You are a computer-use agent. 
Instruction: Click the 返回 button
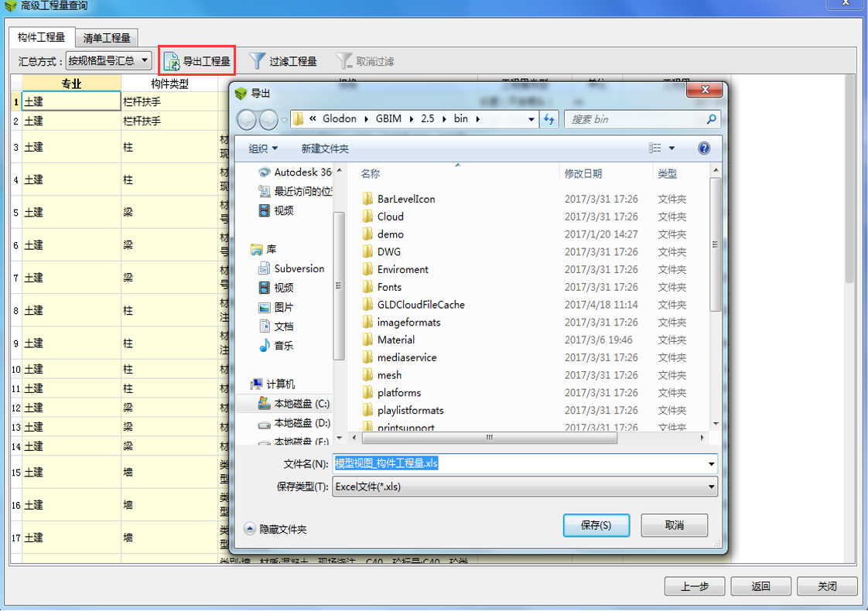click(x=760, y=586)
